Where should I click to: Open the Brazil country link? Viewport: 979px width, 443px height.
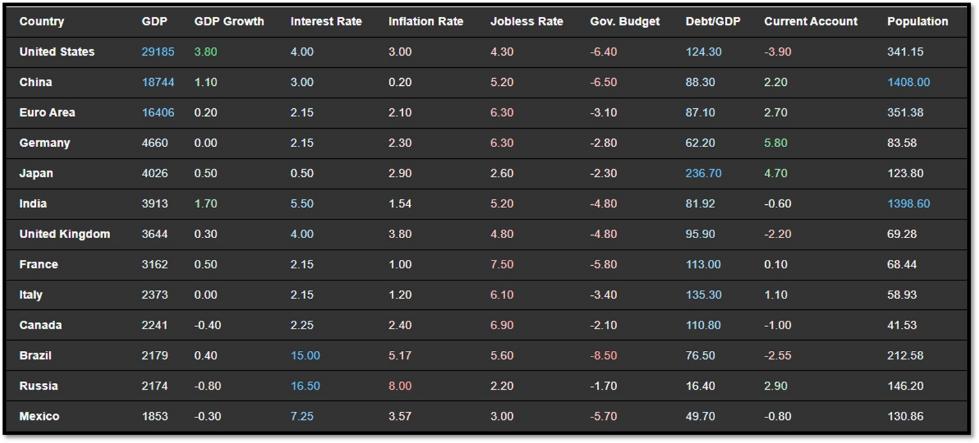click(35, 356)
